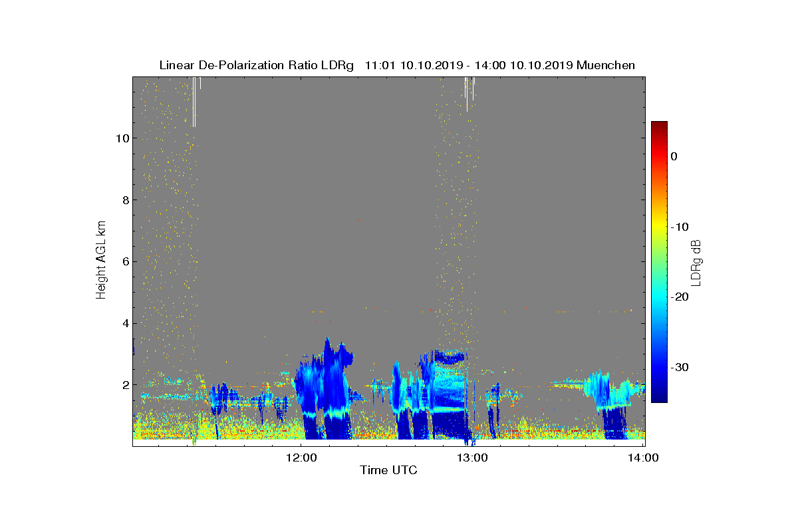This screenshot has width=798, height=532.
Task: Click the 8 km height tick label
Action: [x=124, y=200]
